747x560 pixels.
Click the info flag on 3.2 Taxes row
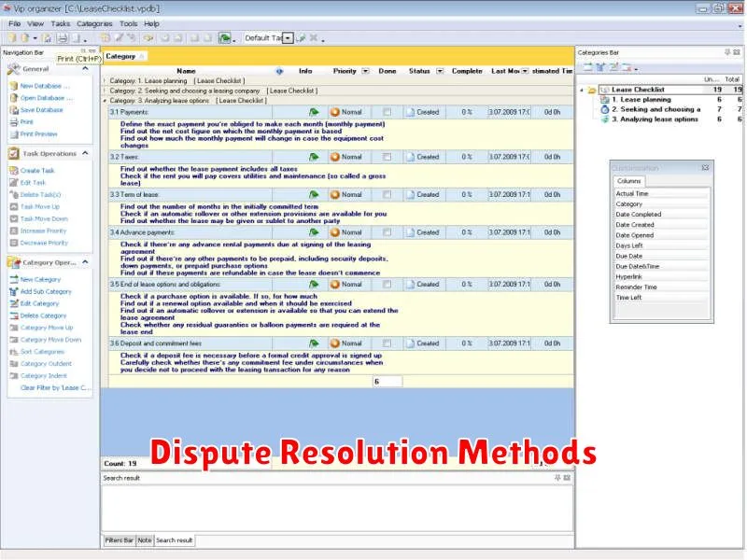314,157
